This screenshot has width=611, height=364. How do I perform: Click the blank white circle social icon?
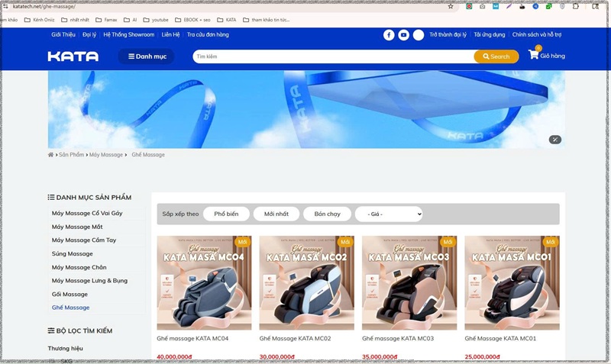418,35
